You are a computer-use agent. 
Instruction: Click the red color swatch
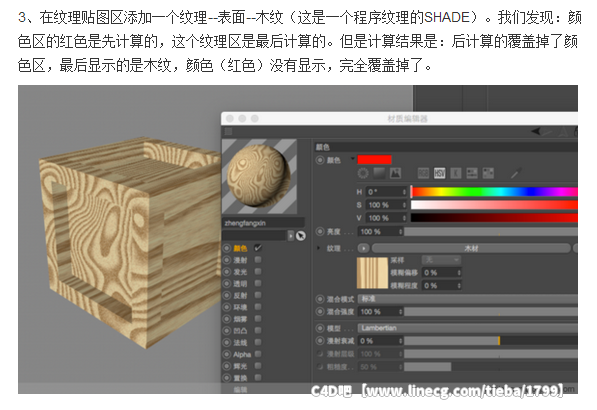(374, 160)
